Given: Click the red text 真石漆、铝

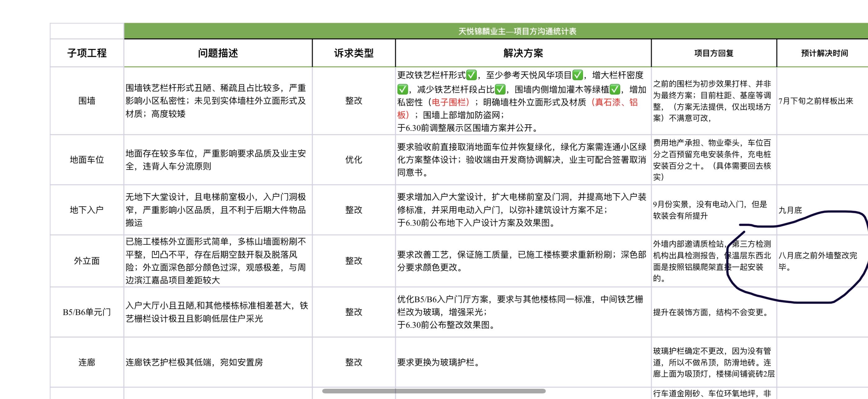Looking at the screenshot, I should [616, 102].
